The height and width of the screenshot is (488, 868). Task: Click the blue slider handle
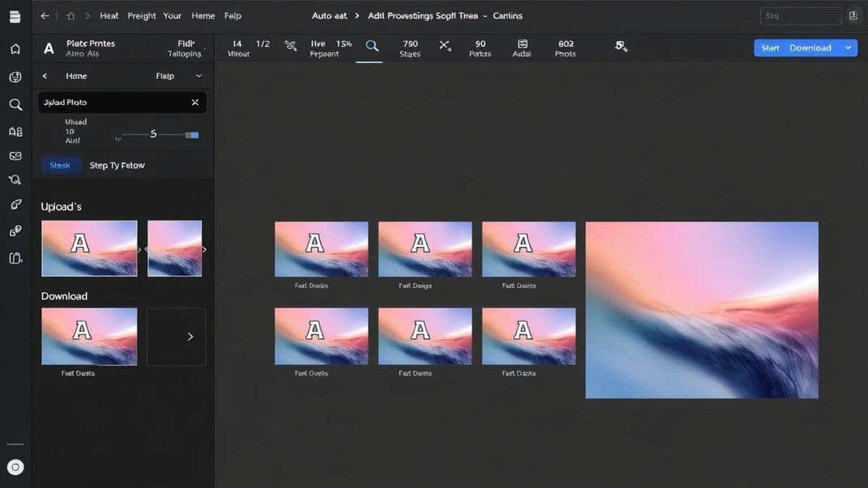[x=192, y=135]
